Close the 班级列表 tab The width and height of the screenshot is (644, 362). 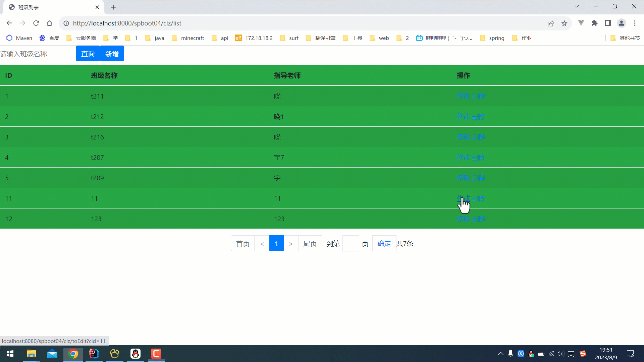coord(97,7)
